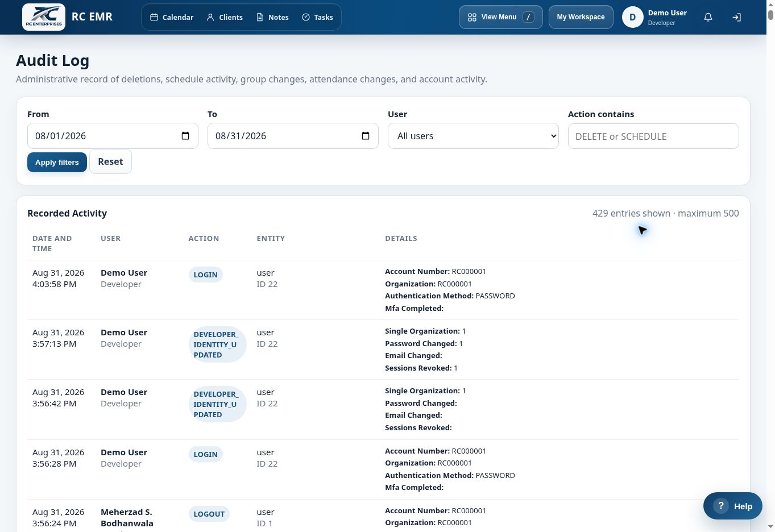Open the To date calendar picker
The image size is (775, 532).
tap(366, 136)
